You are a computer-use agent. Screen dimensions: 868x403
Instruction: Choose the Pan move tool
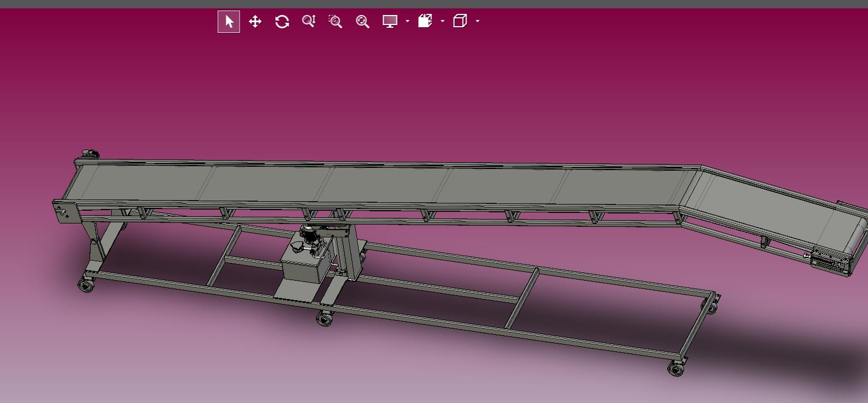point(255,22)
